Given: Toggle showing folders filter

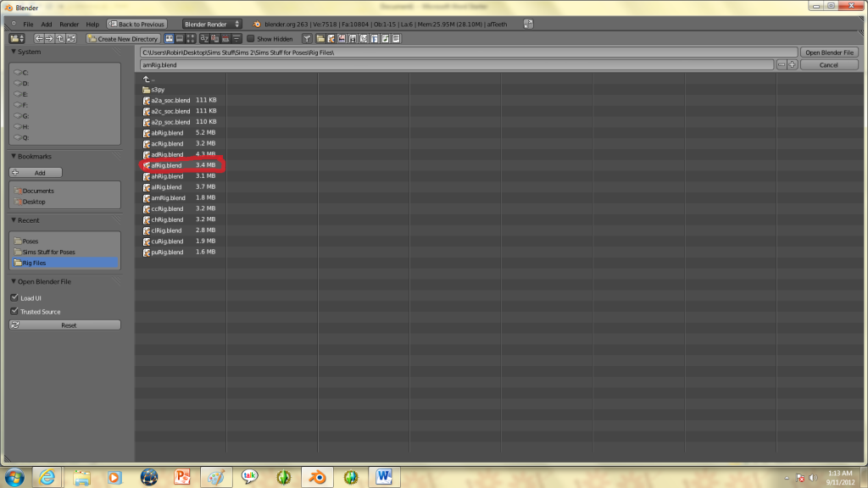Looking at the screenshot, I should tap(320, 39).
